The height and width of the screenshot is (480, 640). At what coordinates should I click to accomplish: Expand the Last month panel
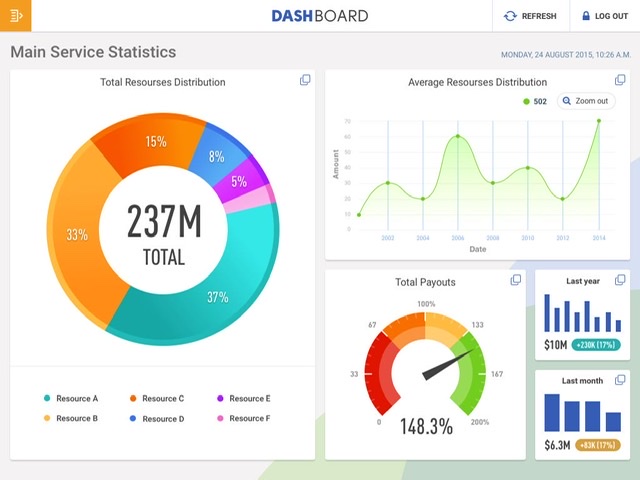(x=621, y=380)
